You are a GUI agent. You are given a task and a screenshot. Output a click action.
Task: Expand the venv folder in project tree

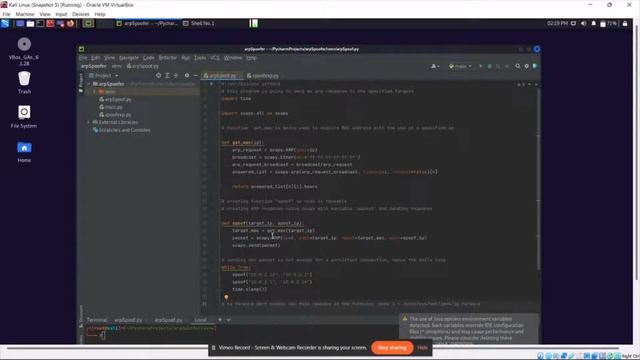coord(95,92)
